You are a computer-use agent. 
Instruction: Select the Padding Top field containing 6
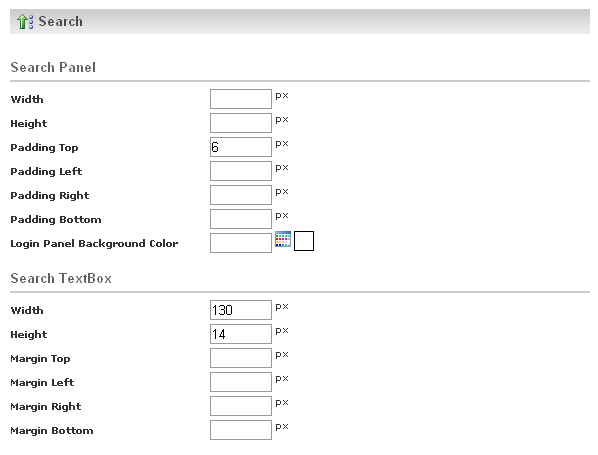(241, 147)
